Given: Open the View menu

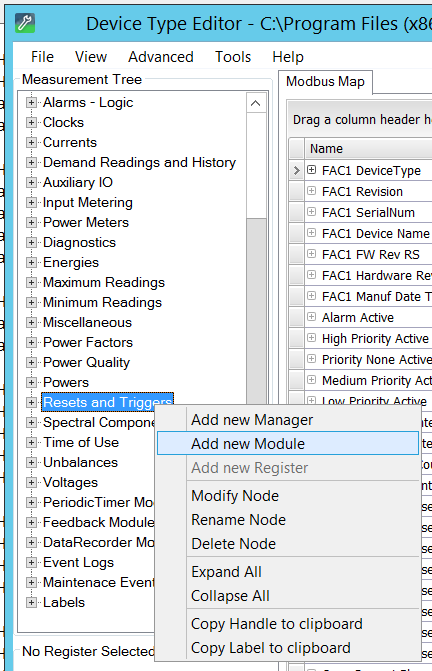Looking at the screenshot, I should click(91, 57).
